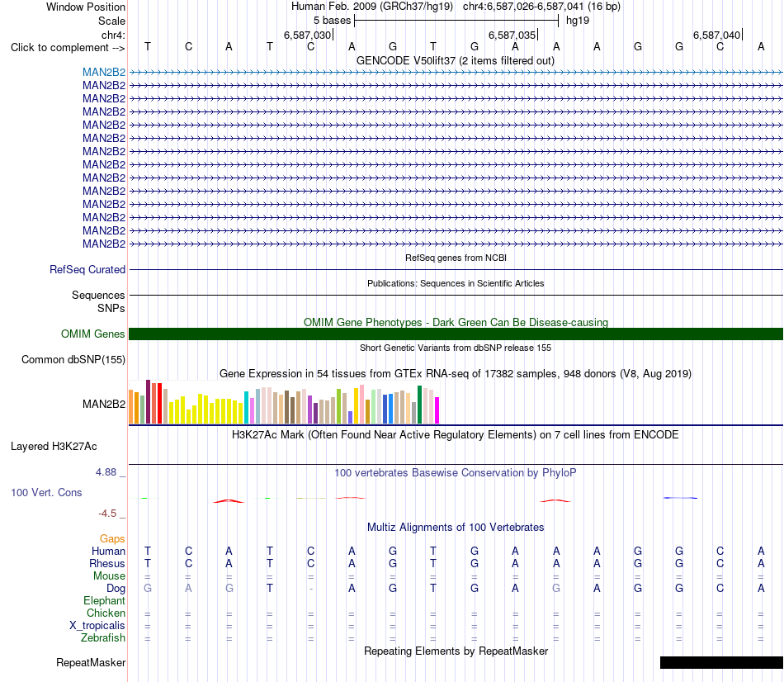Click the 6,587,030 coordinate marker
This screenshot has height=682, width=784.
coord(308,35)
